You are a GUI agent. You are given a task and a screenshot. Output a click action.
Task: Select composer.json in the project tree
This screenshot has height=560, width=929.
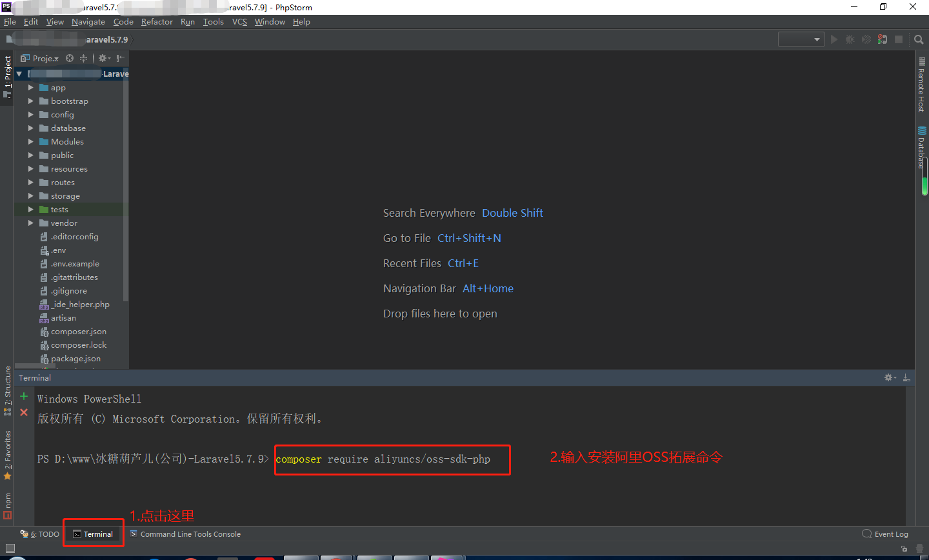[x=79, y=332]
